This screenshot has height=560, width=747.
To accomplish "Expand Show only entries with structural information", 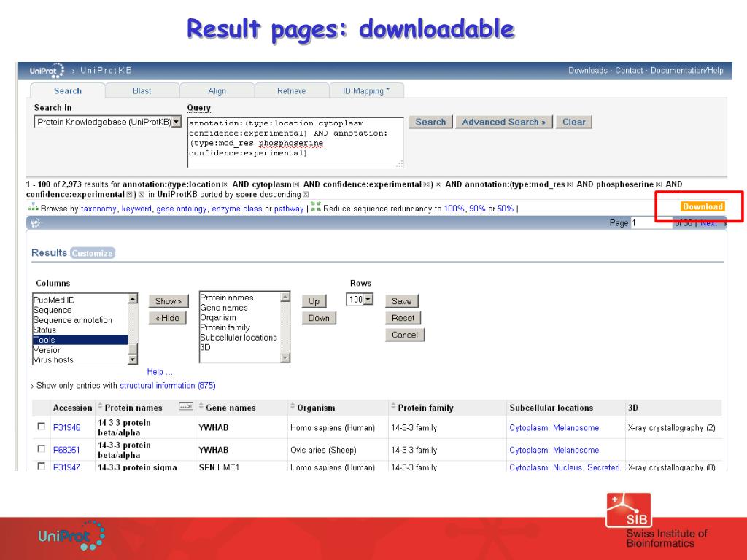I will (x=32, y=386).
